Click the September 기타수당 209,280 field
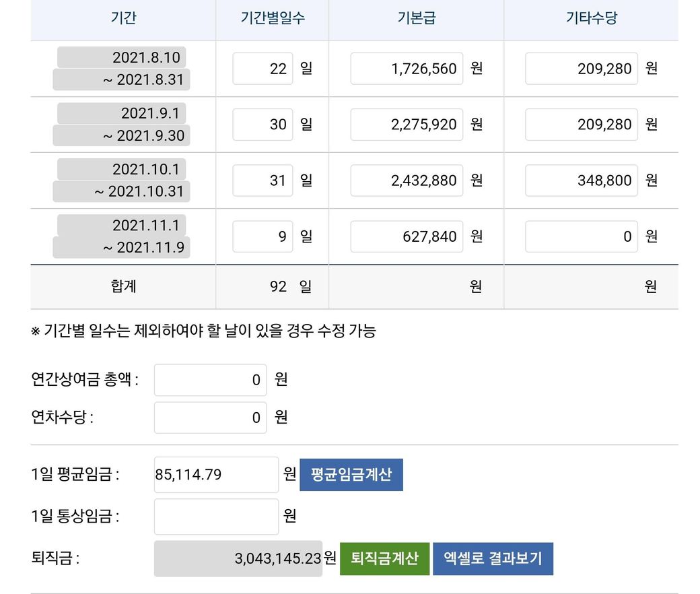Screen dimensions: 700x594 [581, 125]
